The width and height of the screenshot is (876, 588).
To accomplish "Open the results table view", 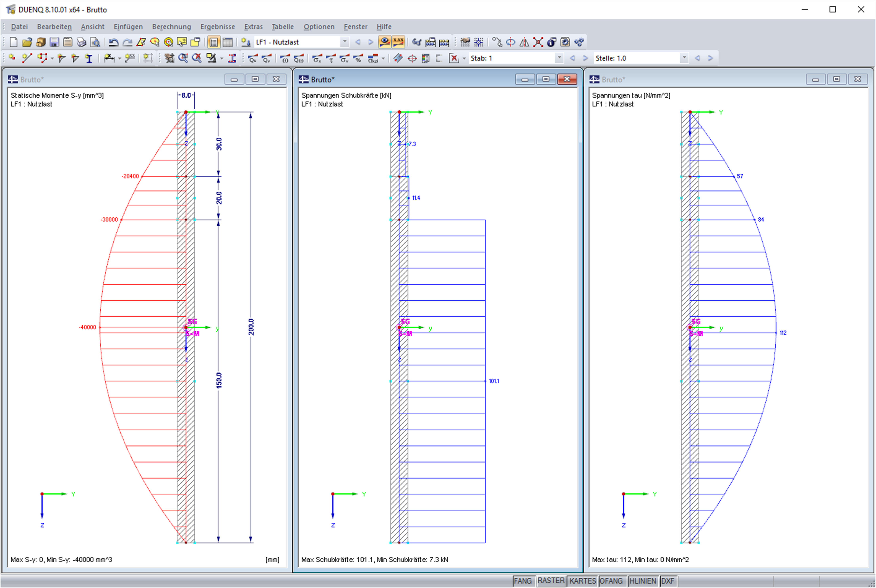I will [227, 42].
